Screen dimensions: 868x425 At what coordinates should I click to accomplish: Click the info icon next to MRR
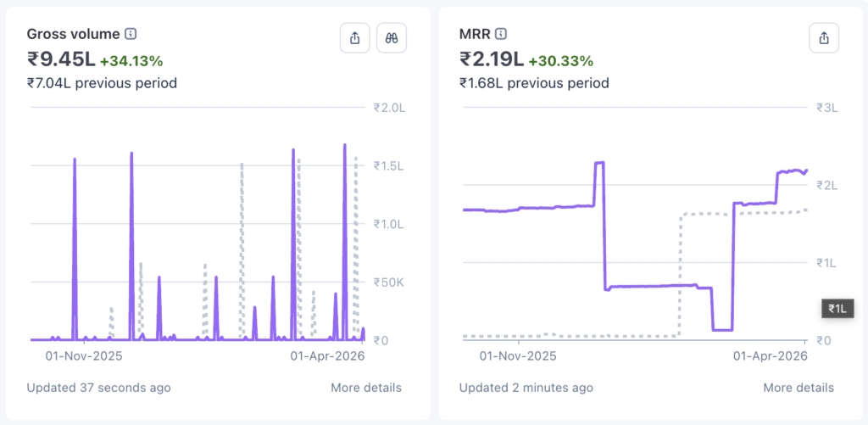click(501, 34)
